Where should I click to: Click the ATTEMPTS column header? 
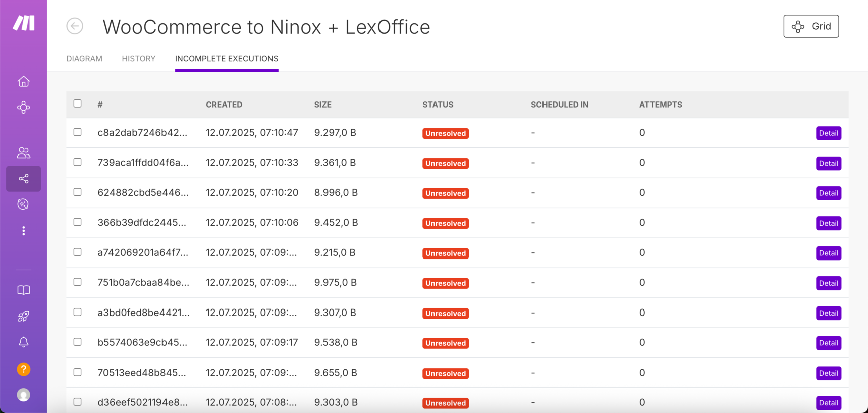point(661,105)
